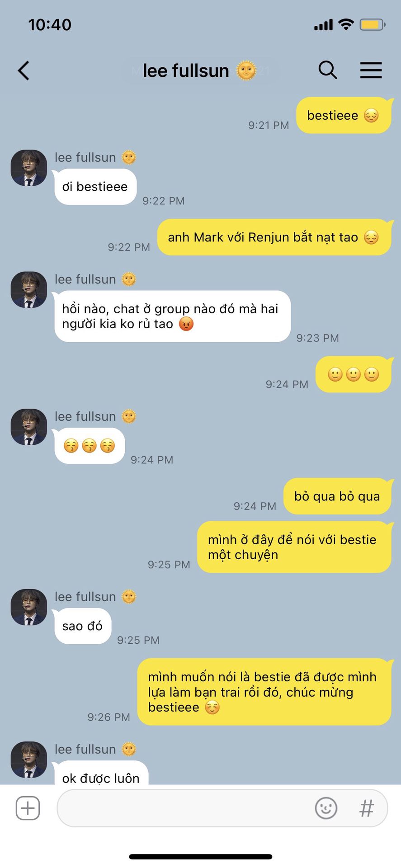Open lee fullsun's avatar beside 'ơi bestieee'
The image size is (401, 868).
29,168
